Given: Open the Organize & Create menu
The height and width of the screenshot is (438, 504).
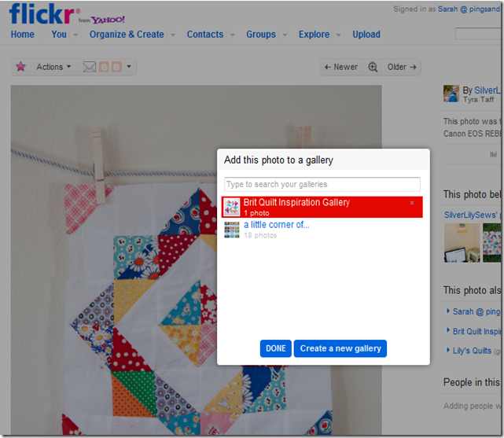Looking at the screenshot, I should coord(127,35).
